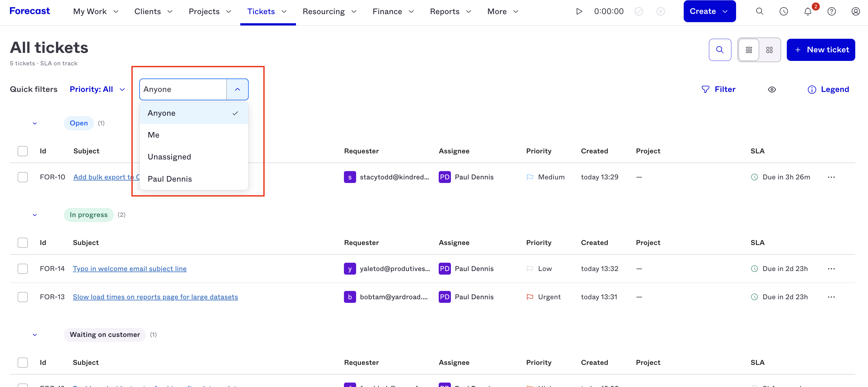Select all tickets in Open group
This screenshot has width=868, height=387.
22,151
